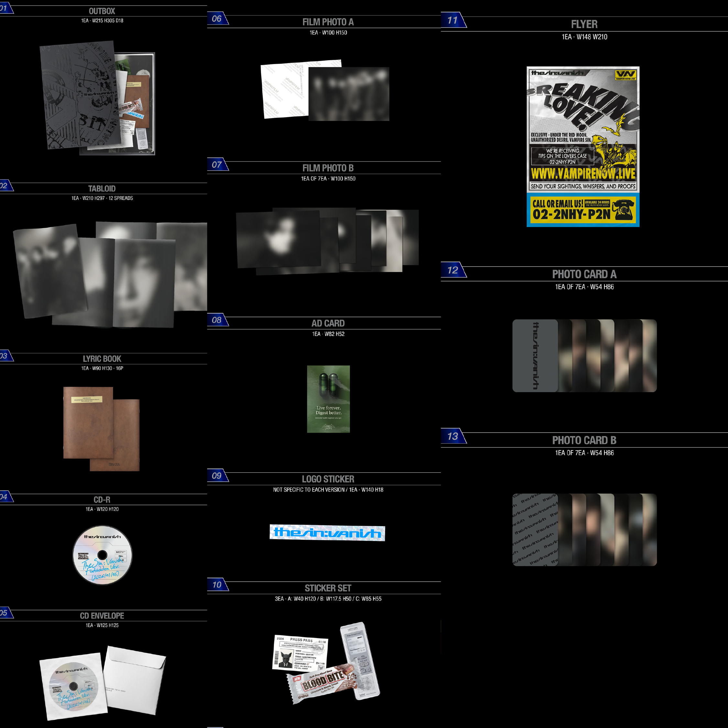Screen dimensions: 728x728
Task: Click the number 11 badge
Action: tap(452, 20)
